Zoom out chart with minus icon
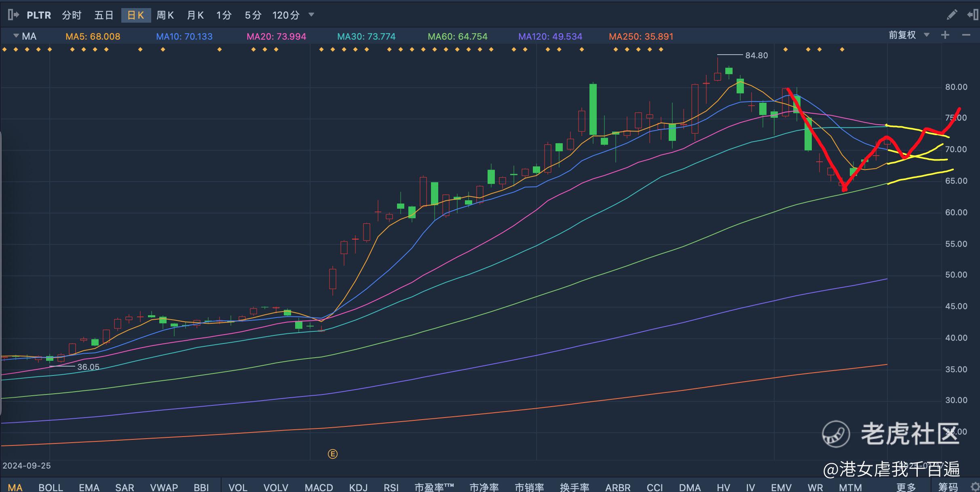The image size is (980, 492). [x=966, y=35]
